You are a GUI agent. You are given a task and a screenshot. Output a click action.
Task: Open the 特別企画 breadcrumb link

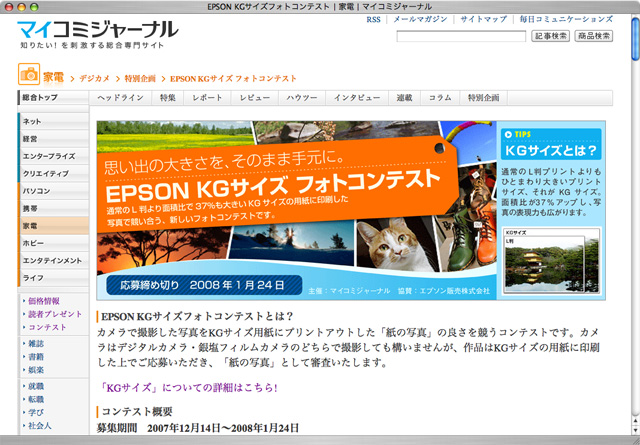[140, 78]
